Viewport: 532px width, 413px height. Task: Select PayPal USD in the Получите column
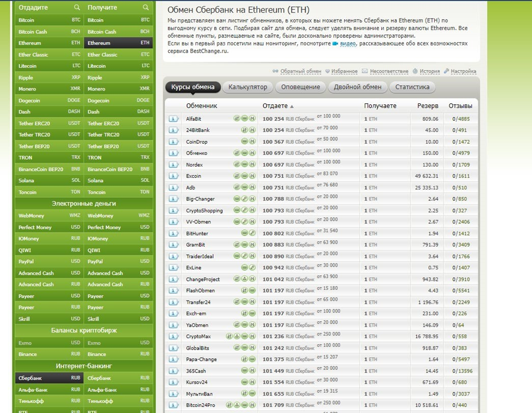click(119, 261)
